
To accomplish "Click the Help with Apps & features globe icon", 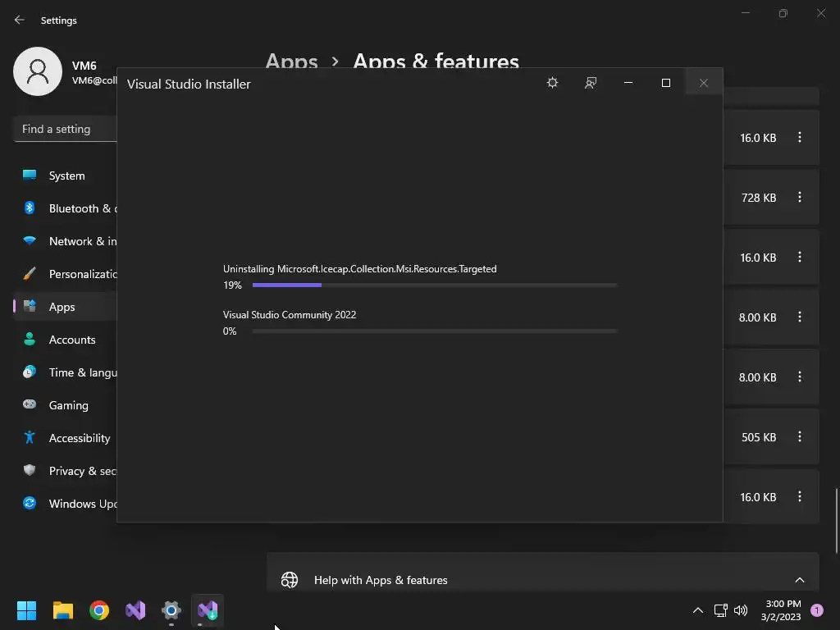I will [290, 580].
